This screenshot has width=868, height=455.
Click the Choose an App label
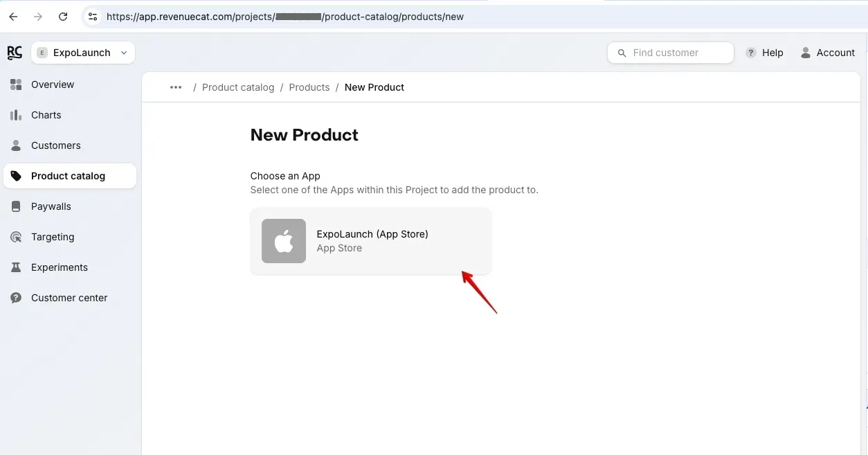click(285, 176)
